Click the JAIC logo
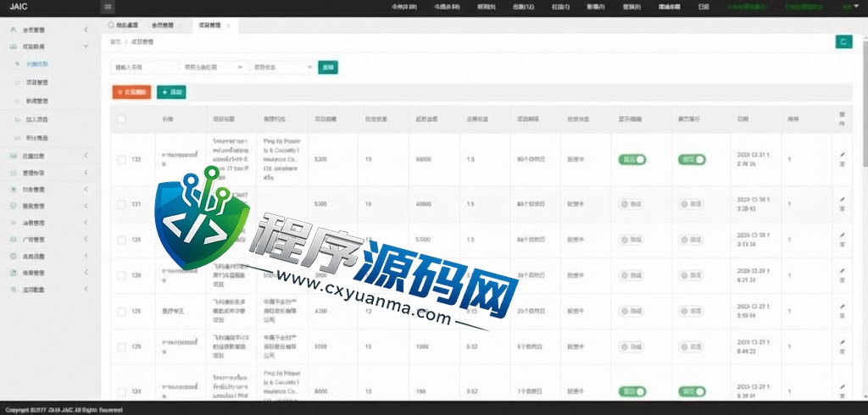Image resolution: width=868 pixels, height=415 pixels. (x=19, y=7)
